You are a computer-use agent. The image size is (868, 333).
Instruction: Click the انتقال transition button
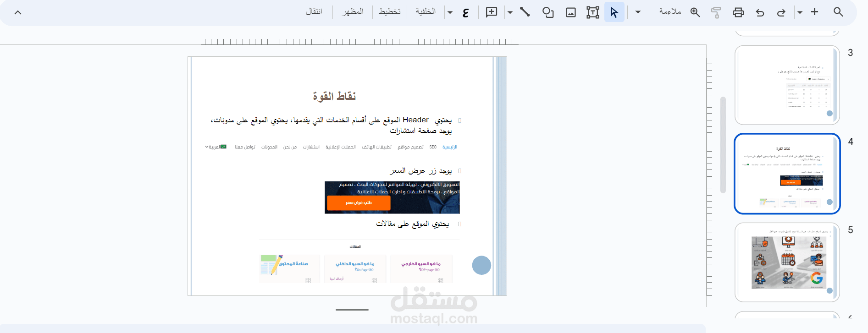point(314,11)
